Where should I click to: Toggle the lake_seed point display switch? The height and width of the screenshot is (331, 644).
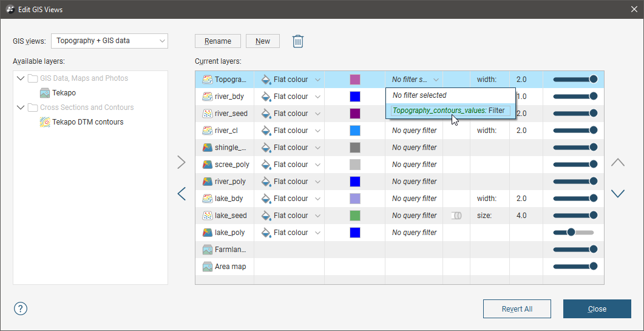coord(456,216)
